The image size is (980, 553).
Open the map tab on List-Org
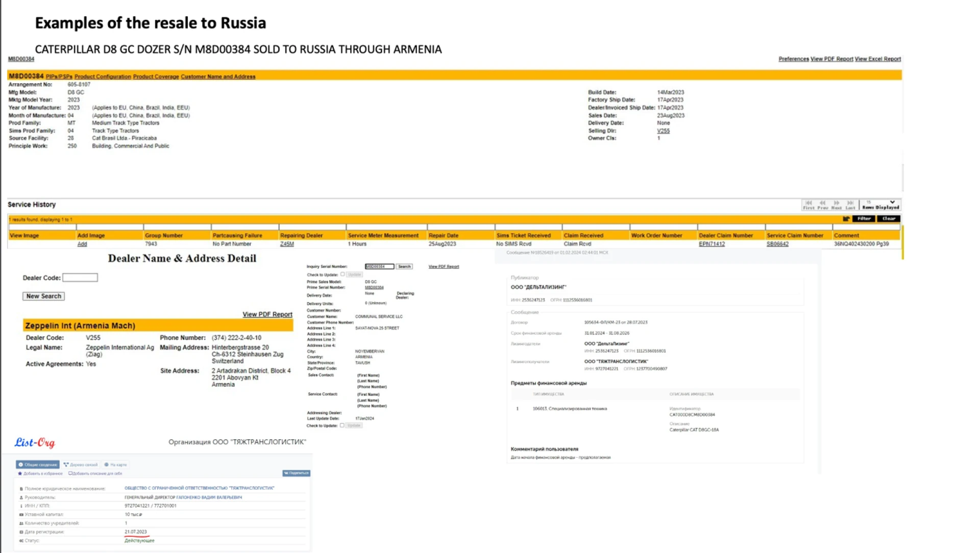[x=115, y=465]
